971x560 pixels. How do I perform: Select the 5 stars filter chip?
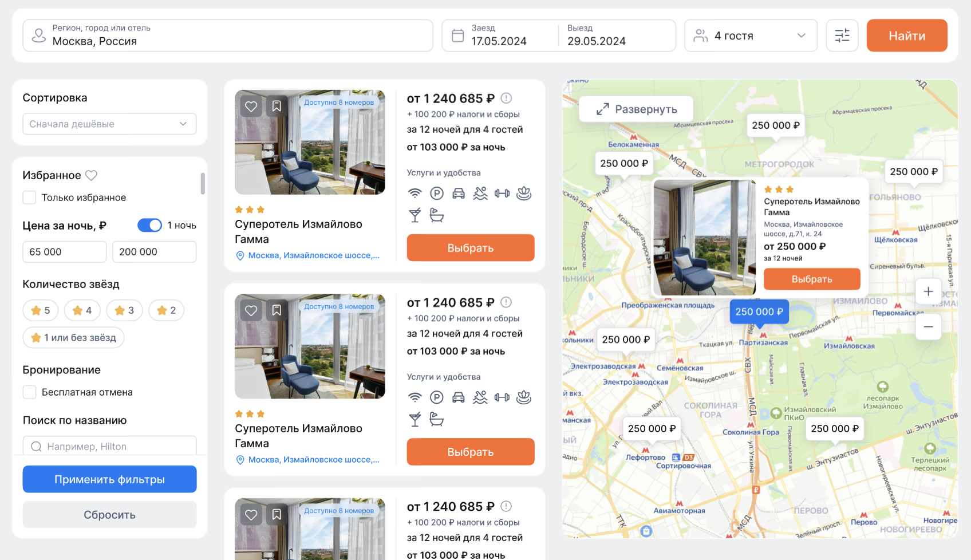click(x=41, y=310)
